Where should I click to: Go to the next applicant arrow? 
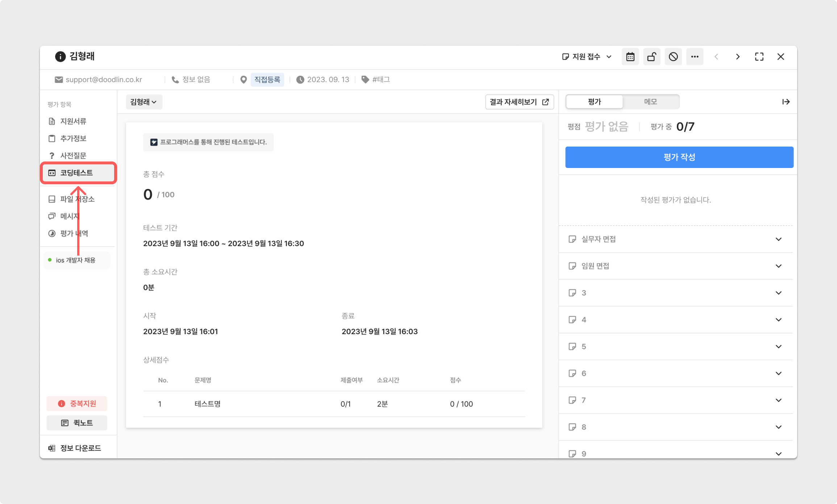(x=738, y=57)
